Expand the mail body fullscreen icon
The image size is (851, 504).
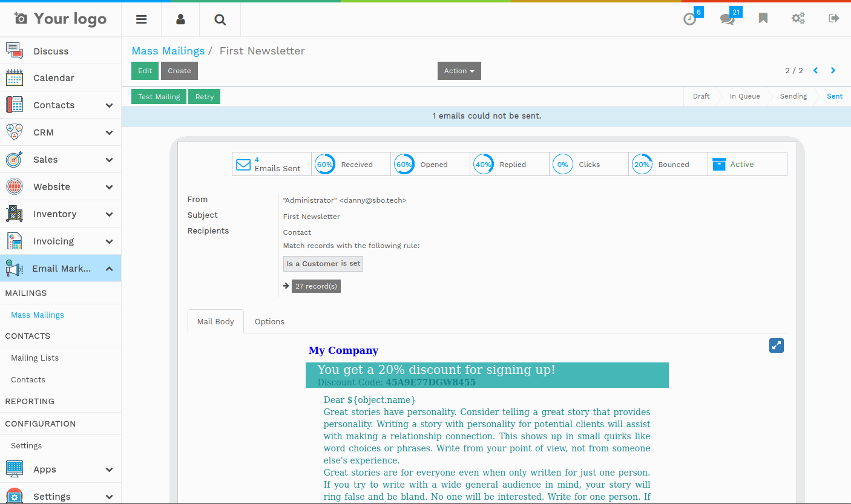(x=776, y=345)
